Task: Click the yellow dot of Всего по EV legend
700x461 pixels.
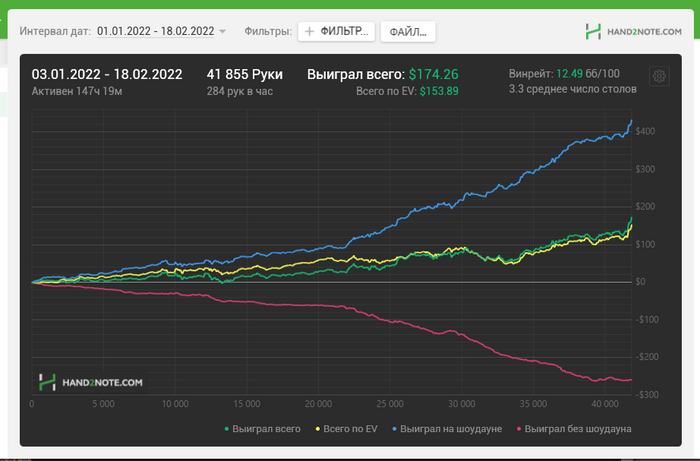Action: (318, 429)
